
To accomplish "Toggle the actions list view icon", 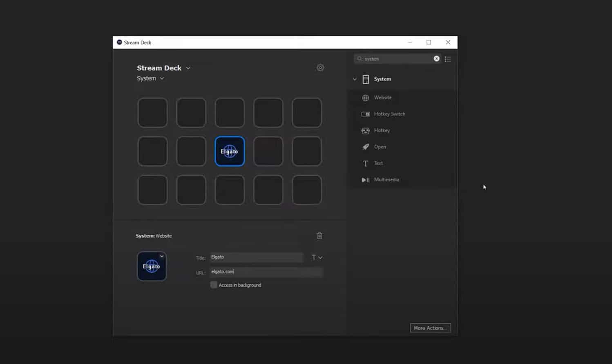I will (x=448, y=59).
